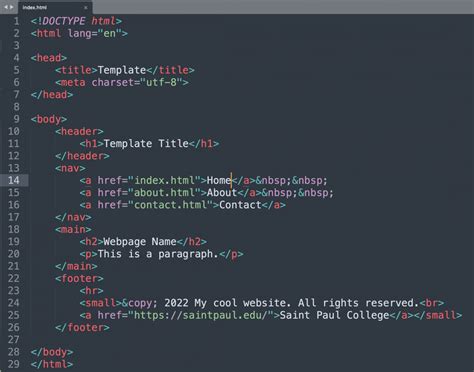Close the index.html tab
Screen dimensions: 474x372
(86, 7)
